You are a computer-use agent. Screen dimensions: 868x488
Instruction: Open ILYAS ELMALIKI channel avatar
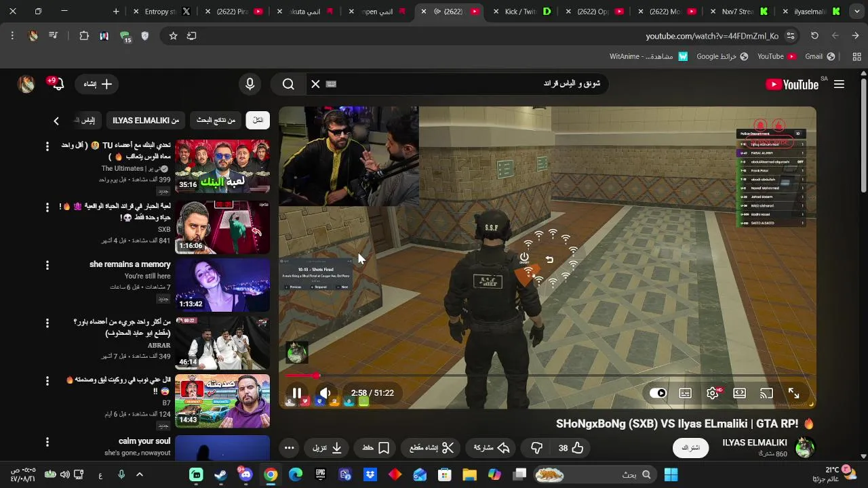(x=804, y=448)
